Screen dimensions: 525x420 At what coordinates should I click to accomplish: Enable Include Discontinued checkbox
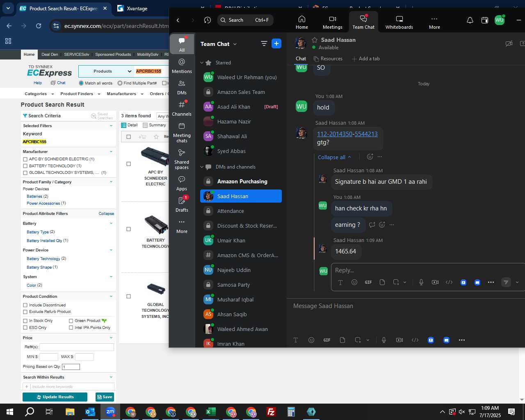point(25,305)
